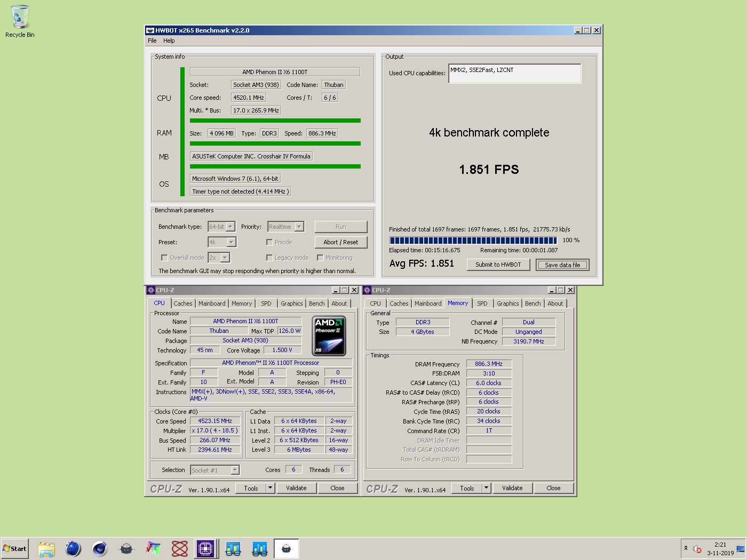Click NB Frequency 3190.7 MHz value
747x560 pixels.
pos(529,341)
